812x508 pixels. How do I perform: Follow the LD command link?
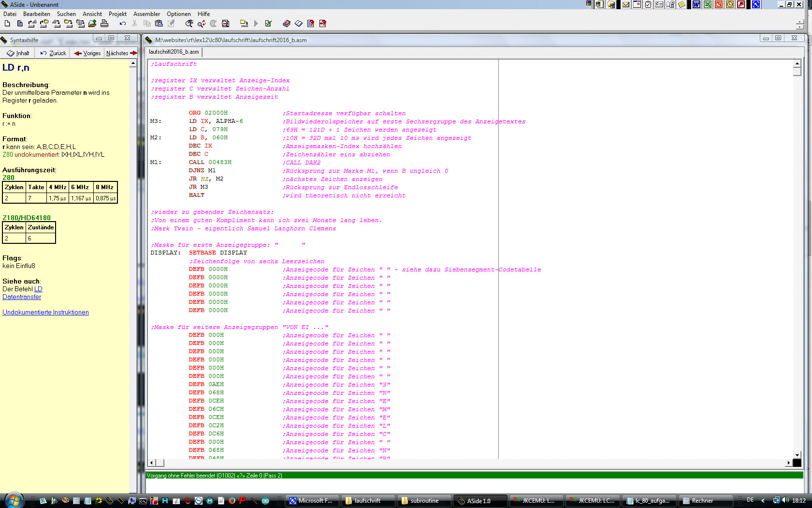pos(38,289)
